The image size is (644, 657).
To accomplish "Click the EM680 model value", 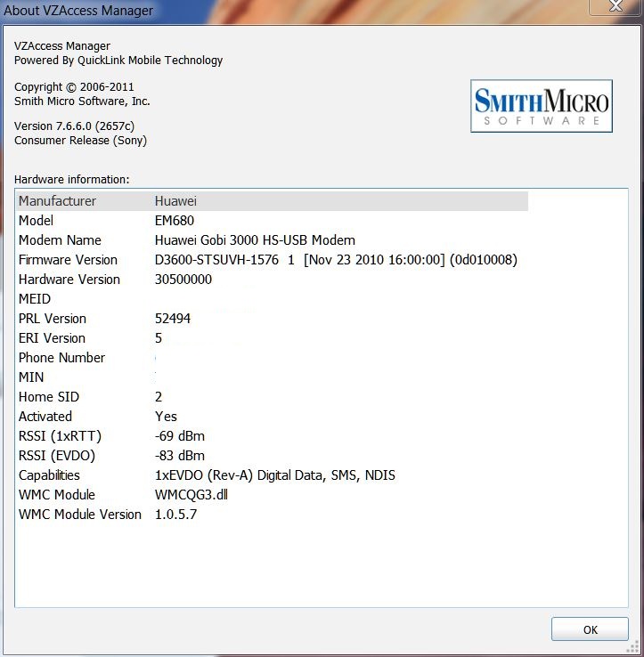I will pyautogui.click(x=175, y=221).
